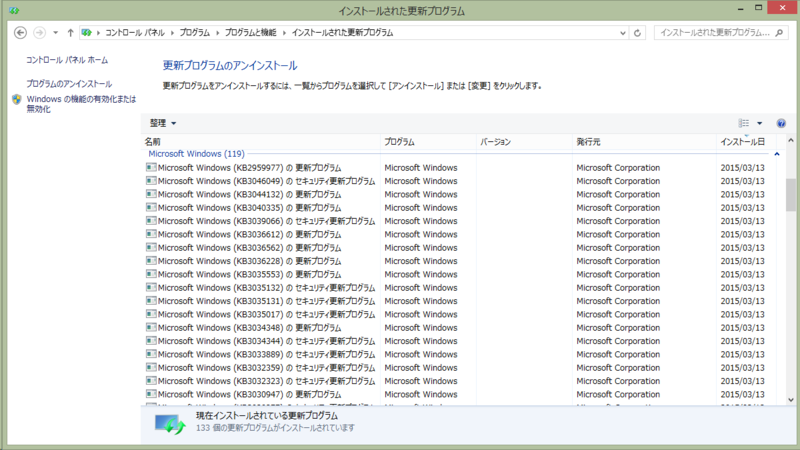
Task: Open the 整理 menu
Action: coord(163,123)
